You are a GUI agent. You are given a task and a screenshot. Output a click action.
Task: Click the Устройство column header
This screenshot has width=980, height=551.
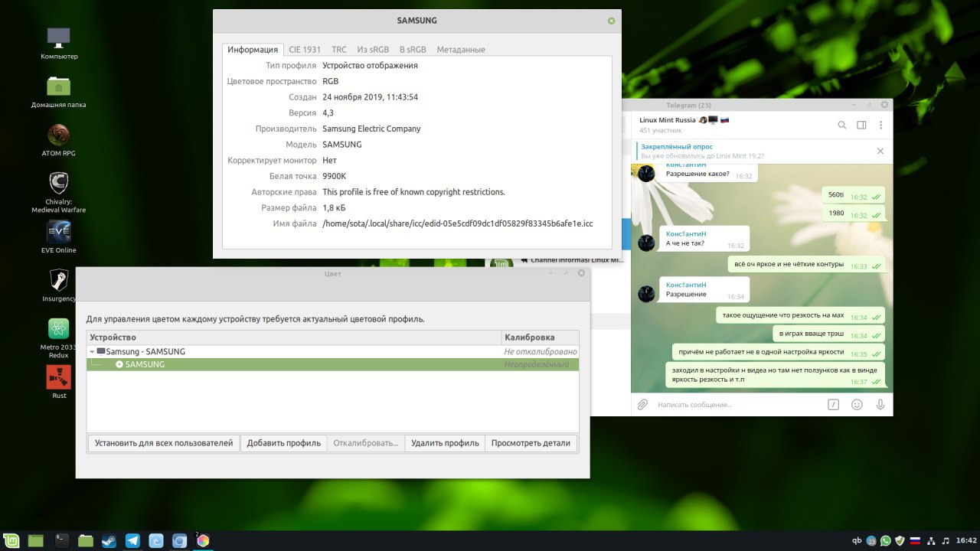[294, 337]
